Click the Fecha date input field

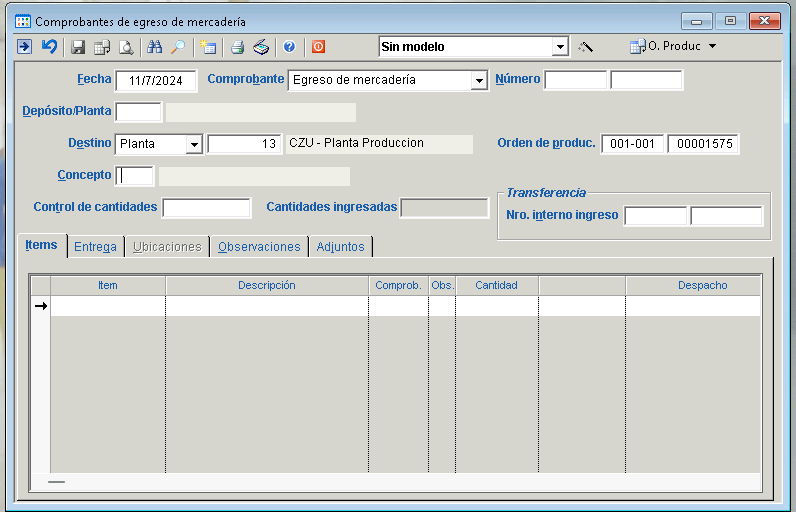click(158, 80)
